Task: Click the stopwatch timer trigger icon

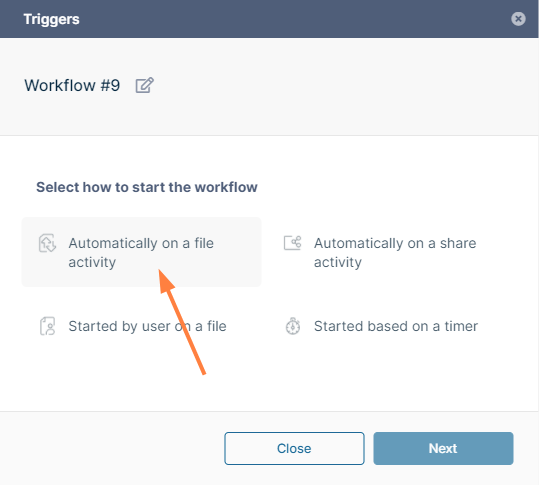Action: tap(293, 326)
